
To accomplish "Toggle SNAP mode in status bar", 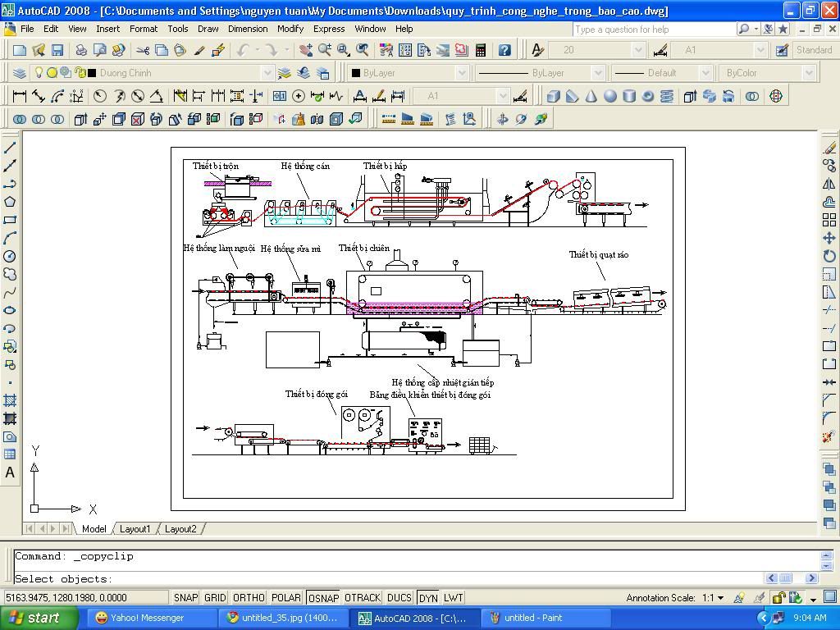I will tap(186, 597).
